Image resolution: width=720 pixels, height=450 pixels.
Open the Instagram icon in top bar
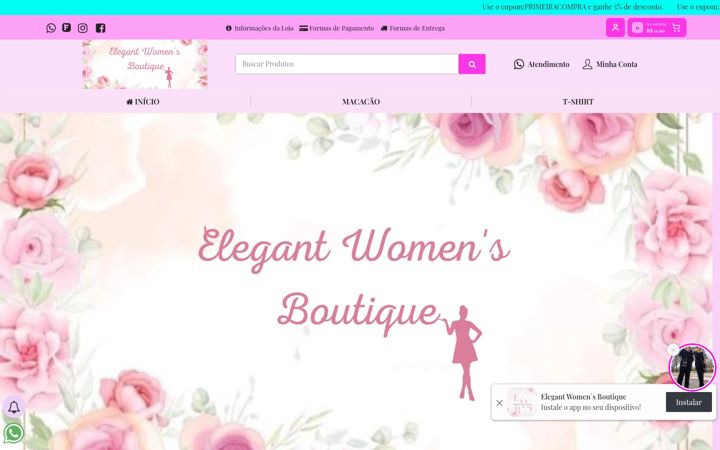[x=83, y=28]
